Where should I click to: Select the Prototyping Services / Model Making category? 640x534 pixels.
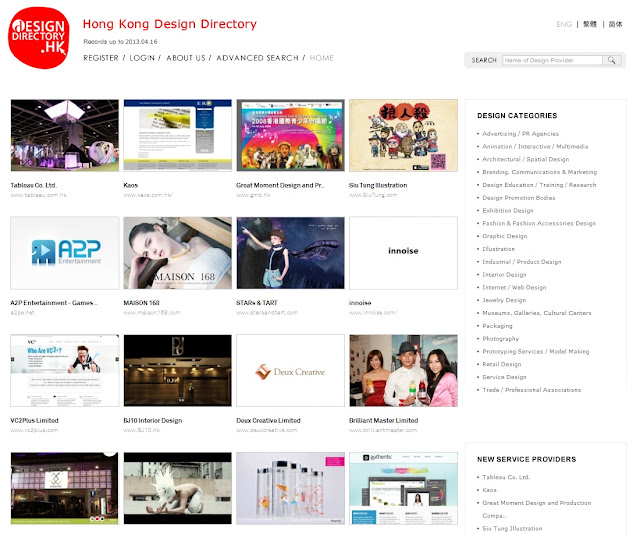coord(536,352)
